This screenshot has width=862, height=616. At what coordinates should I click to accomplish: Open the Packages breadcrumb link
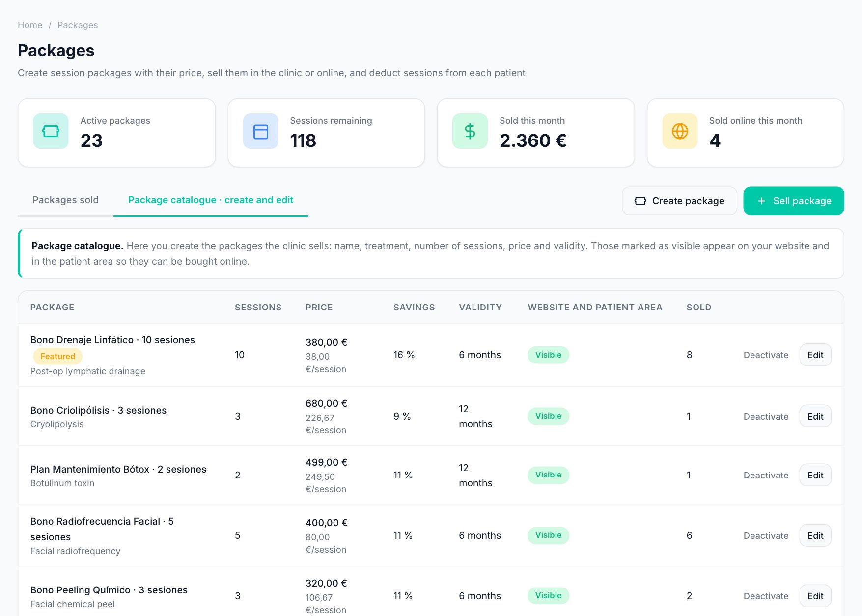click(x=78, y=25)
